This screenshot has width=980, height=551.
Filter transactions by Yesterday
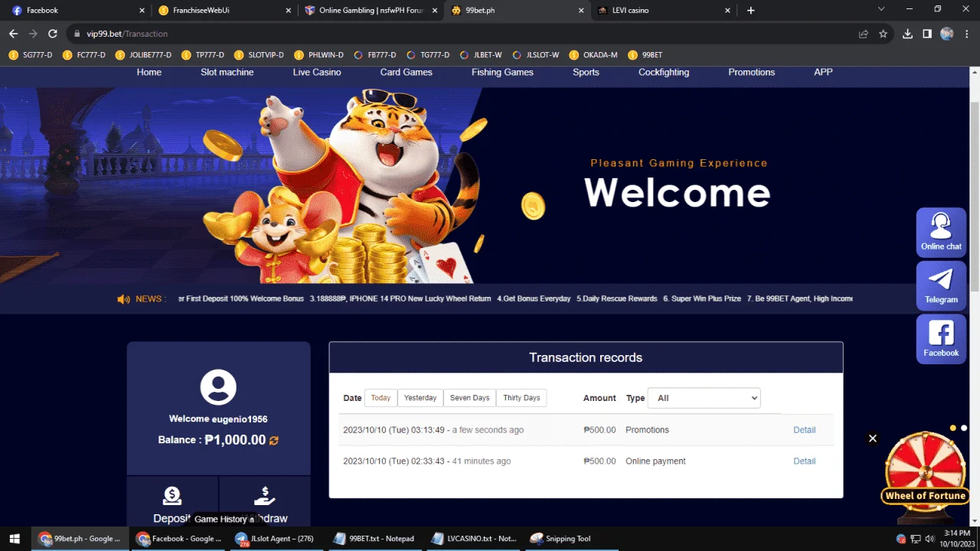click(x=420, y=398)
